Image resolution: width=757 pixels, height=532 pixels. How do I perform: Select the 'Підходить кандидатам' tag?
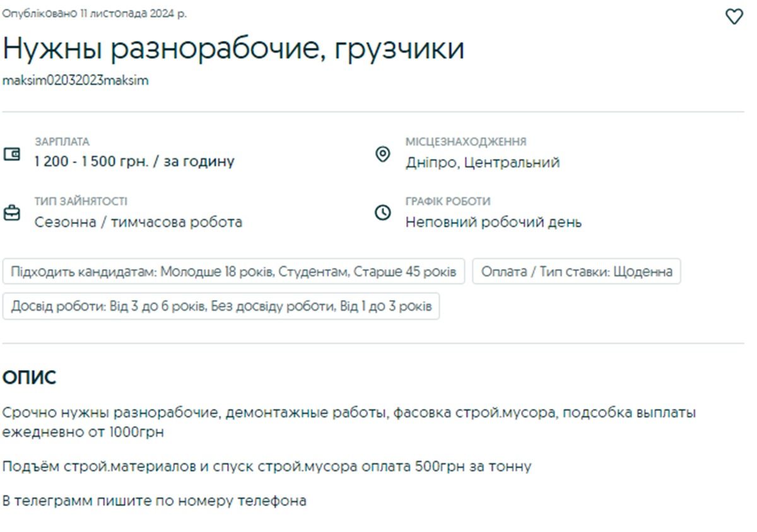point(233,272)
